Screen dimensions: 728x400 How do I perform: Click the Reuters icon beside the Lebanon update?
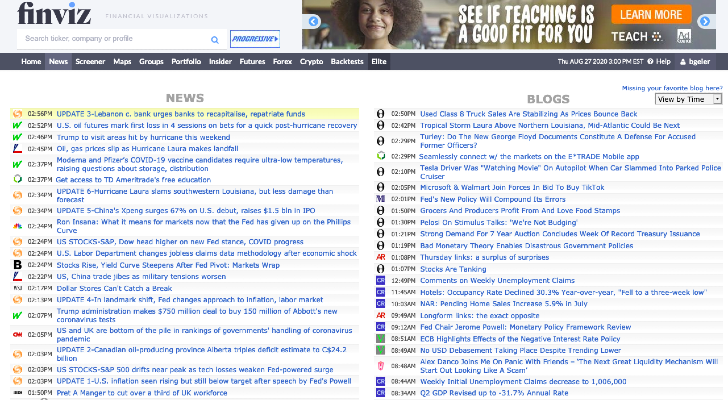click(x=17, y=114)
